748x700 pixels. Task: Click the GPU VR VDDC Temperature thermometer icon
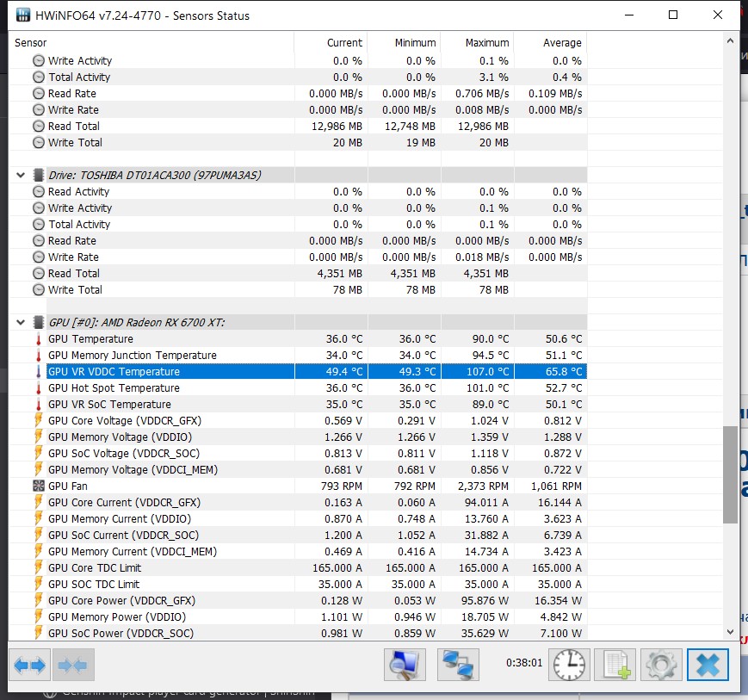(x=39, y=371)
